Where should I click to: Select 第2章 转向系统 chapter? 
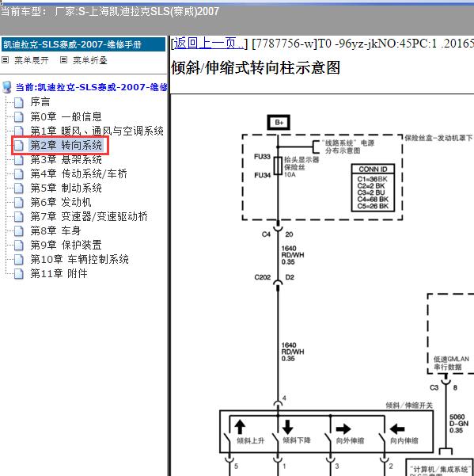(66, 145)
